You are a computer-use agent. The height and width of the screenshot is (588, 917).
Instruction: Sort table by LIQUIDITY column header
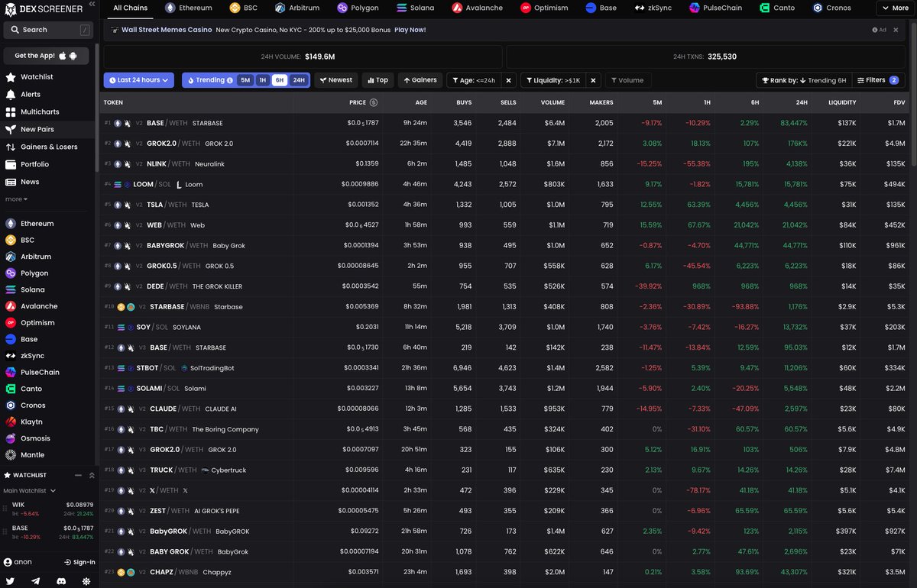pos(842,102)
